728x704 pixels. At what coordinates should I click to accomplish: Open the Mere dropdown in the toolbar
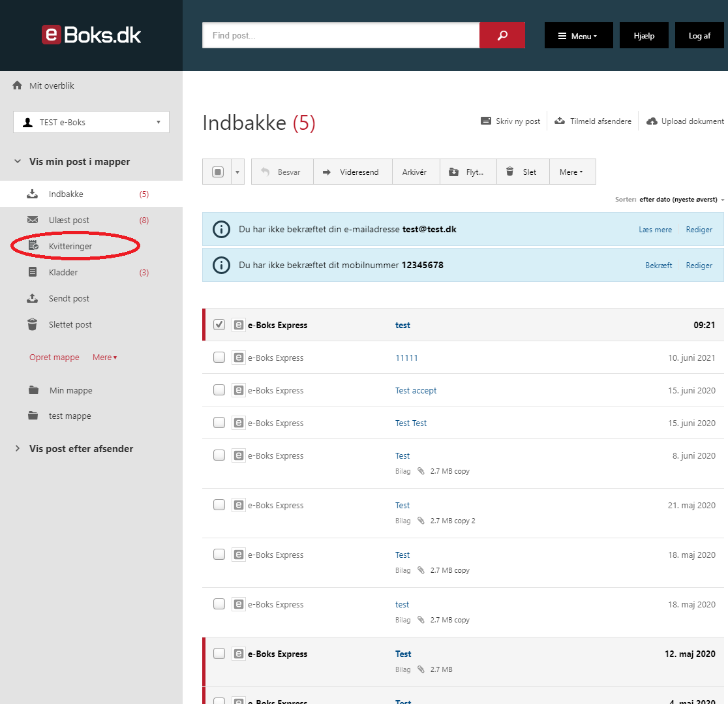(572, 172)
